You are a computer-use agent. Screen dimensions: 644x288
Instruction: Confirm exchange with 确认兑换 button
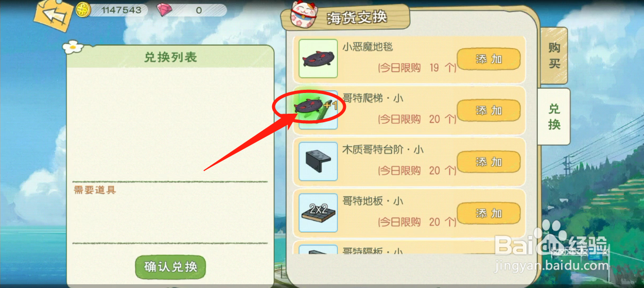coord(170,267)
